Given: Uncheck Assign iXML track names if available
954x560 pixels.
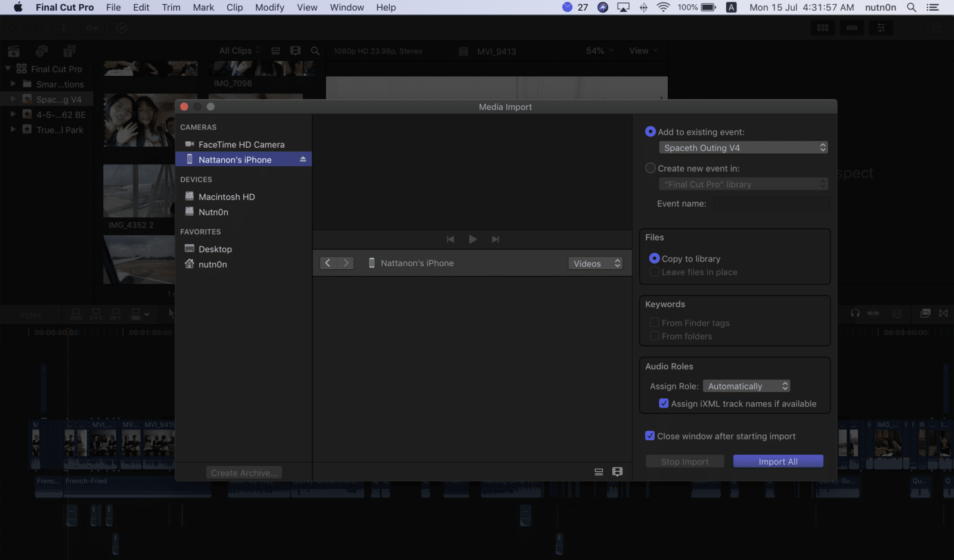Looking at the screenshot, I should [x=664, y=404].
